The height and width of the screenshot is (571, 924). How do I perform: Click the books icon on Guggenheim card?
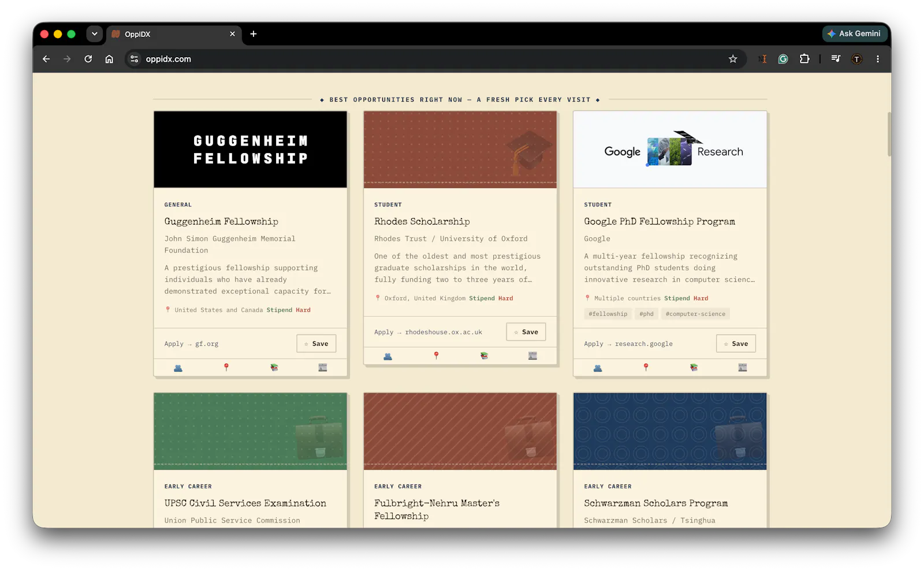274,368
